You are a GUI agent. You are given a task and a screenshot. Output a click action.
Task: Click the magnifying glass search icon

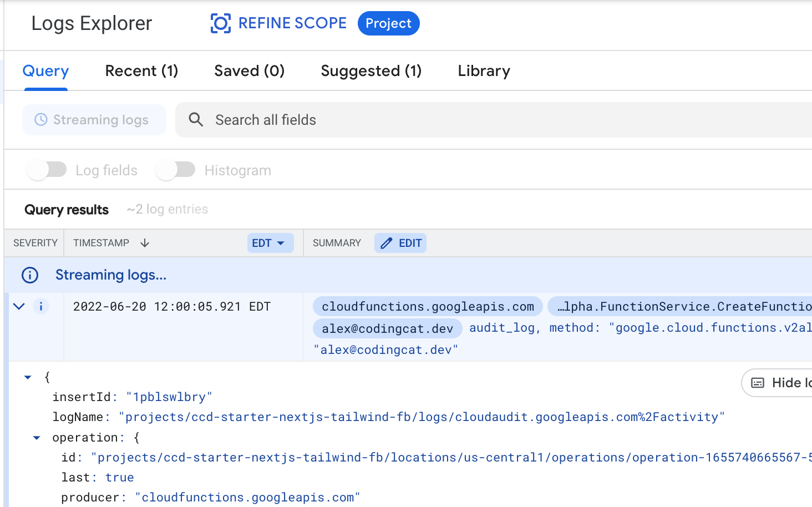click(196, 120)
